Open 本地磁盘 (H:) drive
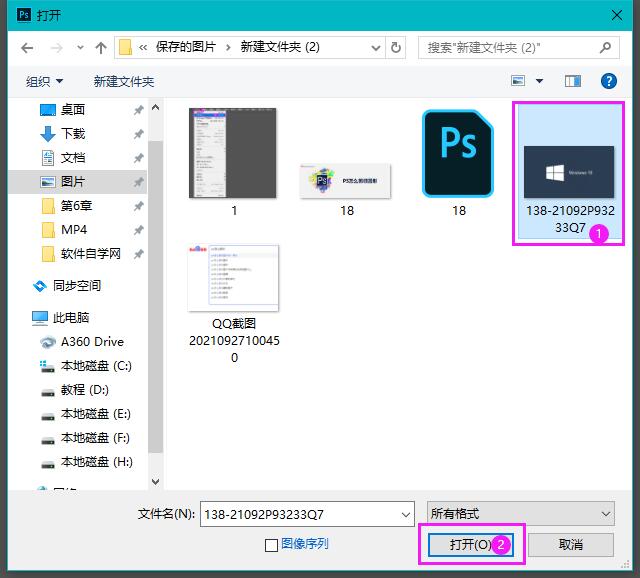Viewport: 640px width, 578px height. click(x=97, y=462)
